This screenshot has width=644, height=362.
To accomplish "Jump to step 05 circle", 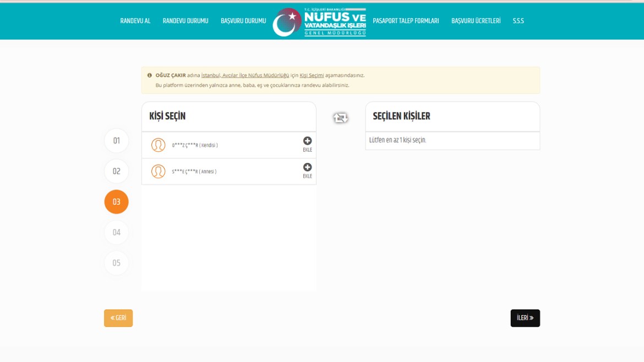I will coord(116,263).
